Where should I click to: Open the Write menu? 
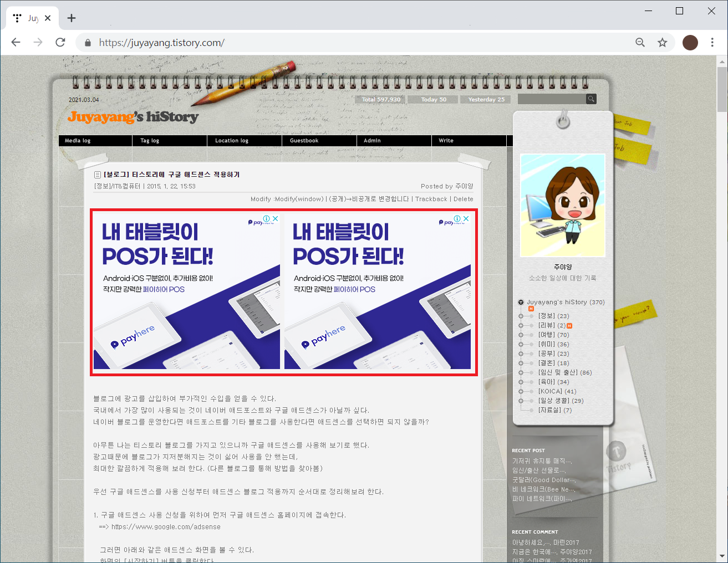(x=446, y=141)
